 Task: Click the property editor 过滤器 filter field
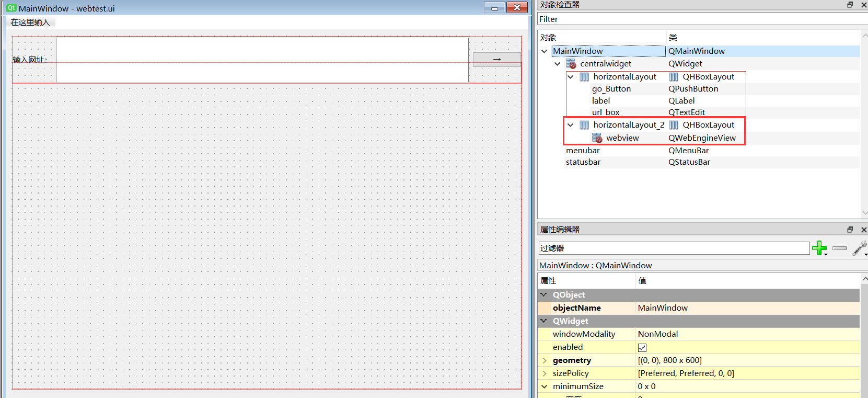tap(674, 248)
